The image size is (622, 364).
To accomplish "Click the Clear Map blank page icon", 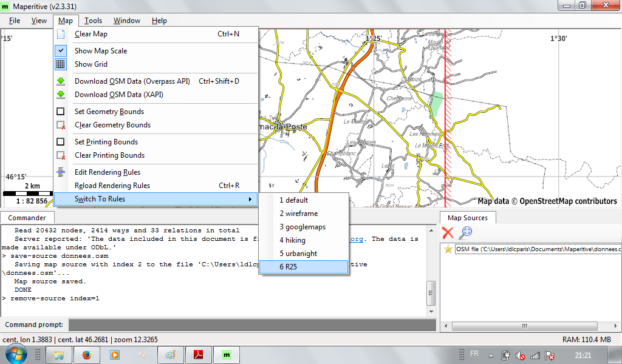I will coord(61,34).
